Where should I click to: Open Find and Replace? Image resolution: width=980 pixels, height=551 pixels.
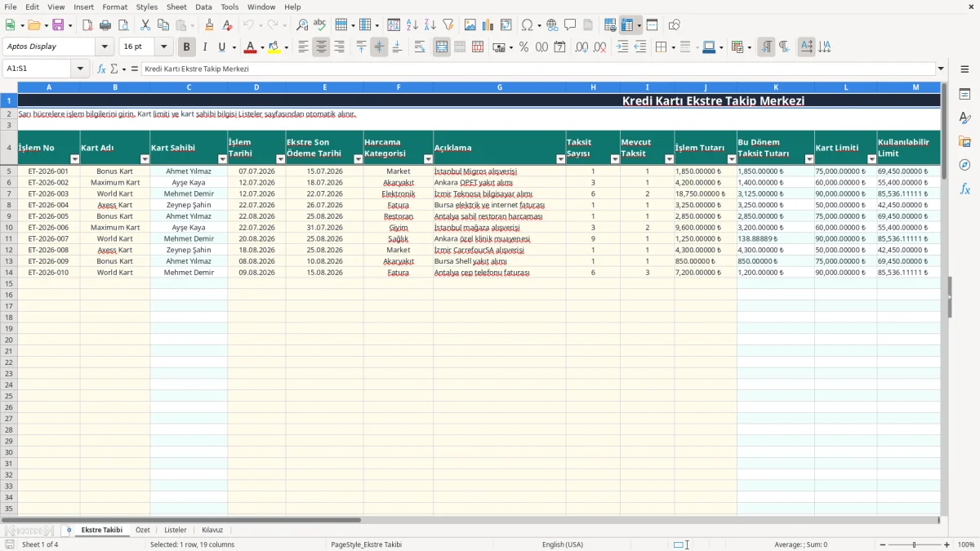click(302, 25)
